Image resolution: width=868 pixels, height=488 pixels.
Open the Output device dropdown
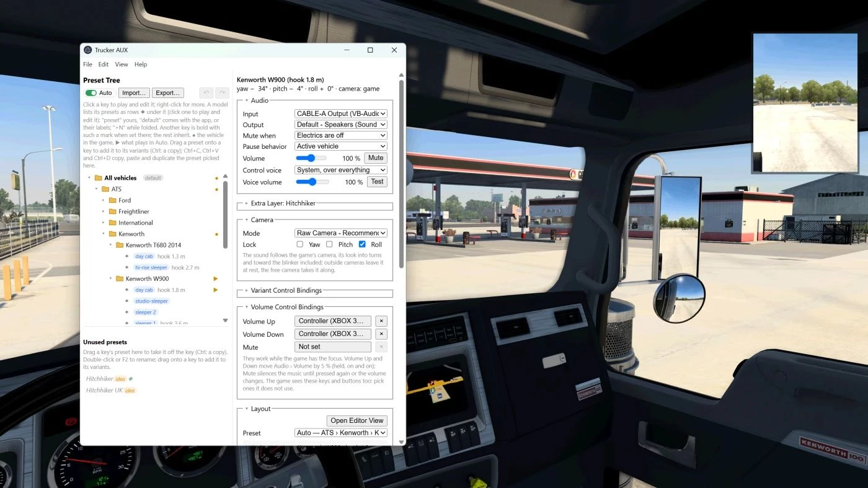[341, 125]
